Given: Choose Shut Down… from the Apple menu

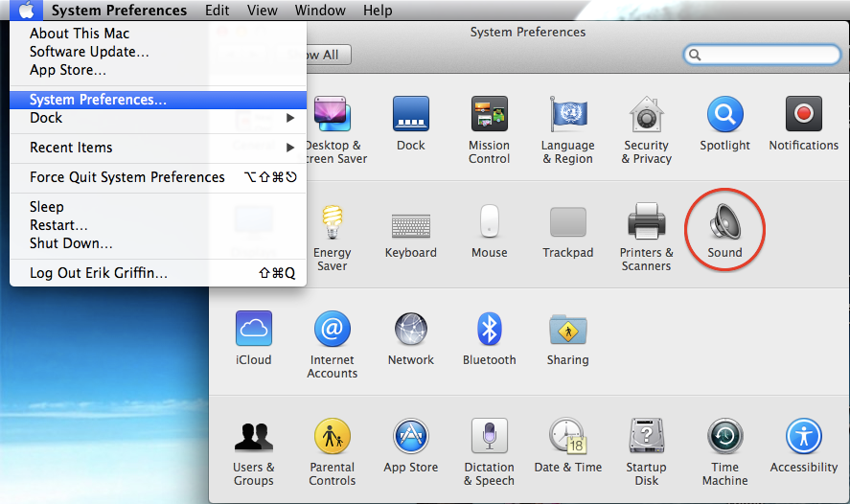Looking at the screenshot, I should point(158,243).
